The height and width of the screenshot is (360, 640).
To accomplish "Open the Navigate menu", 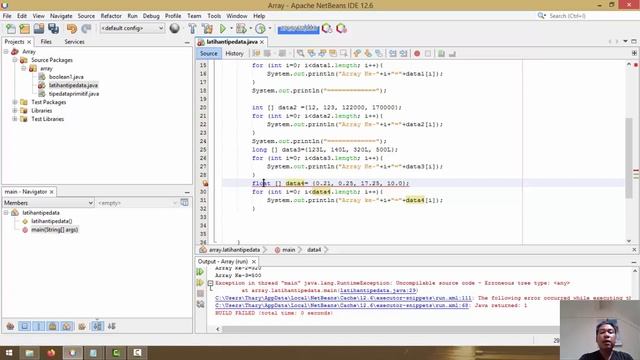I will 61,16.
